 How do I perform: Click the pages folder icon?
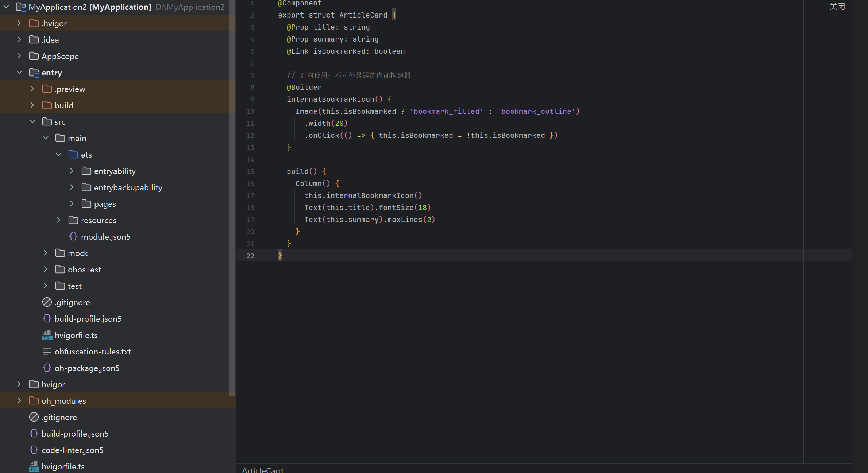pos(86,204)
